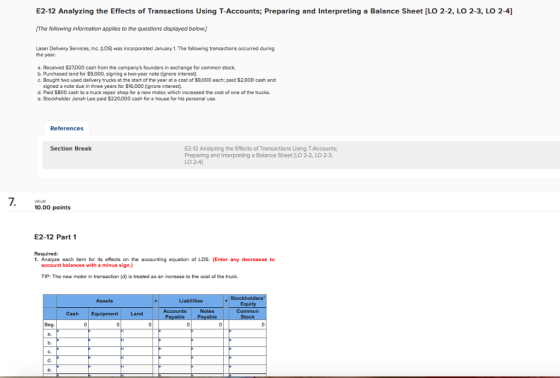The image size is (560, 378).
Task: Select Equipment cell in row b
Action: [x=105, y=342]
